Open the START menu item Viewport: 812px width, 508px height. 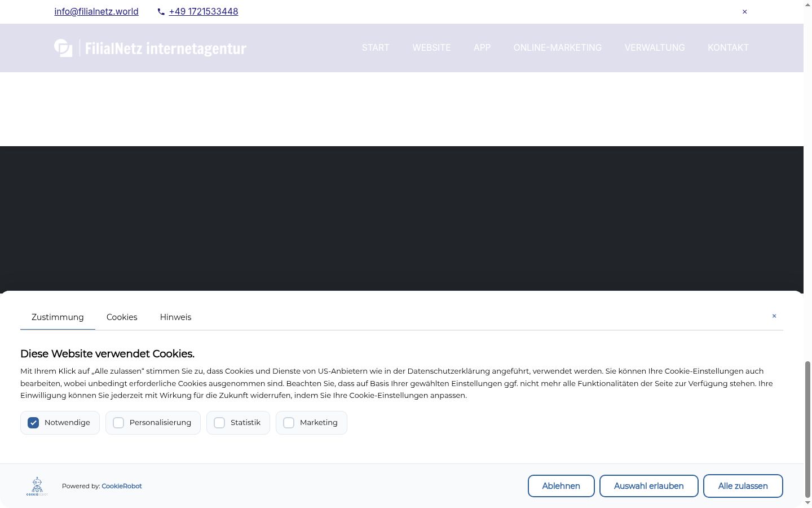(x=376, y=48)
